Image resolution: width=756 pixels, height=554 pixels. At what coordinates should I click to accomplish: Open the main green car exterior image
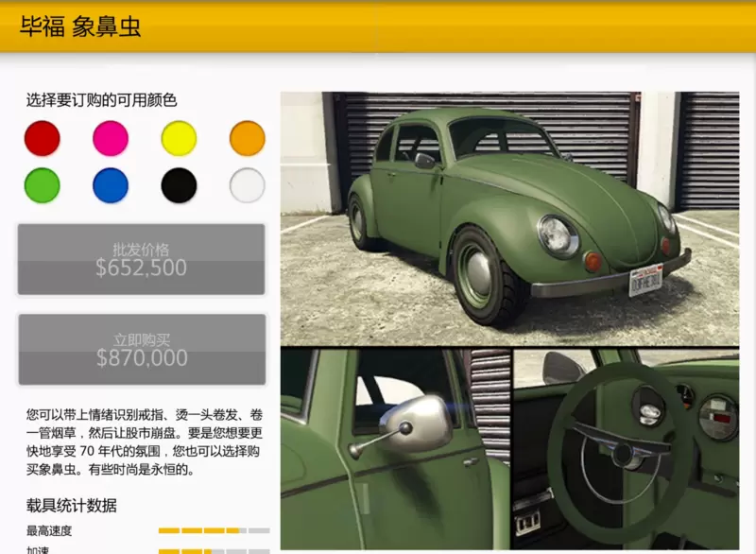(x=509, y=218)
